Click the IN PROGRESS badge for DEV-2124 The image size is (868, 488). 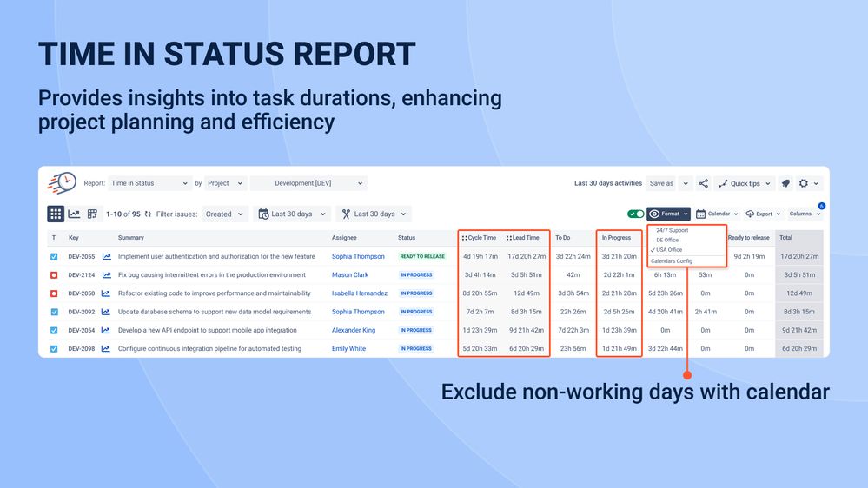coord(416,275)
